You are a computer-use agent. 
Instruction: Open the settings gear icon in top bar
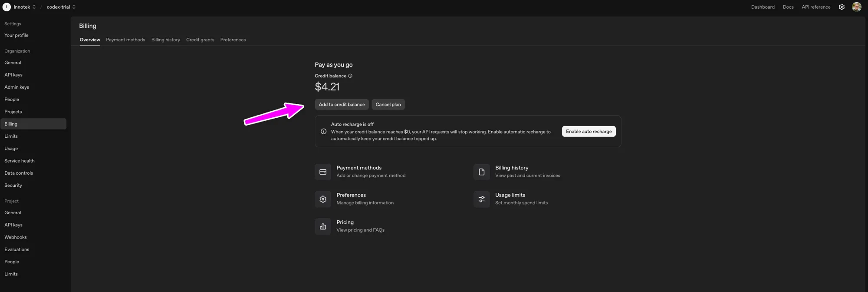(842, 7)
